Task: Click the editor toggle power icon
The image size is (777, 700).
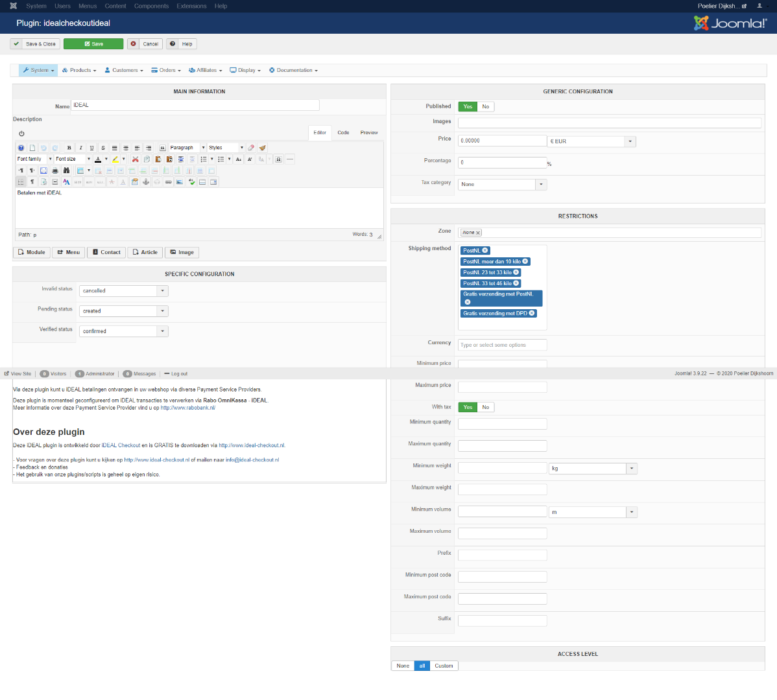Action: coord(21,134)
